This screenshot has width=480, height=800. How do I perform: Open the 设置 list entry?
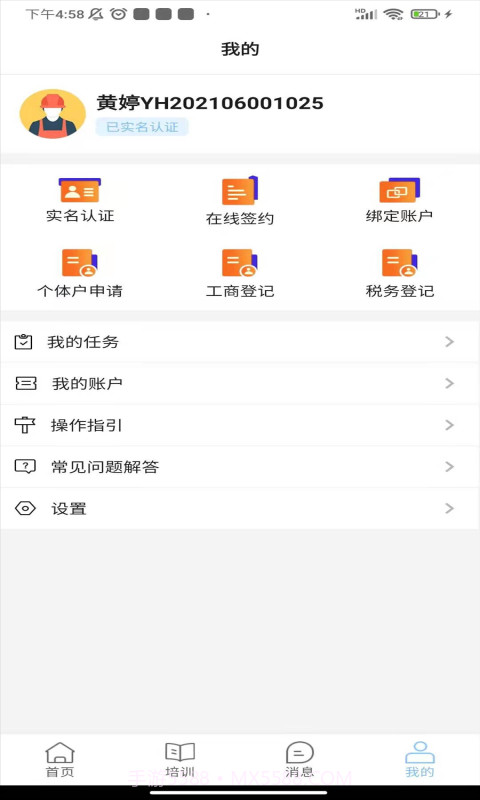pyautogui.click(x=240, y=508)
